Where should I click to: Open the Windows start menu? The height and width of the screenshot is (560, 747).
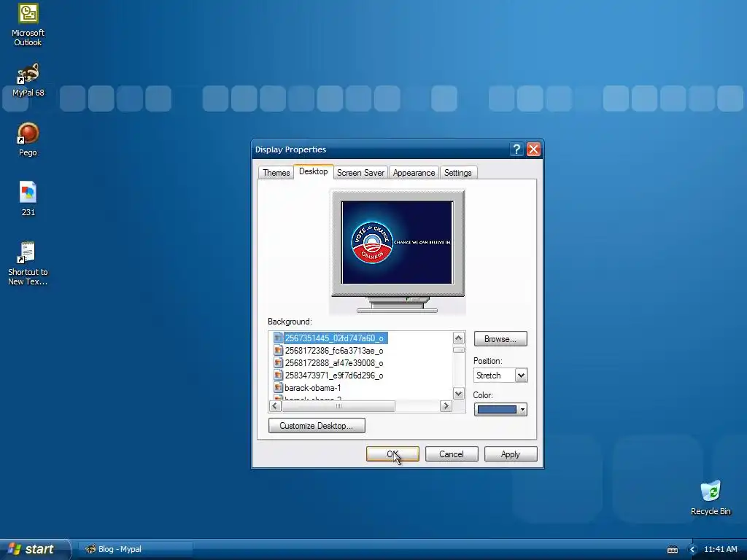[x=34, y=549]
